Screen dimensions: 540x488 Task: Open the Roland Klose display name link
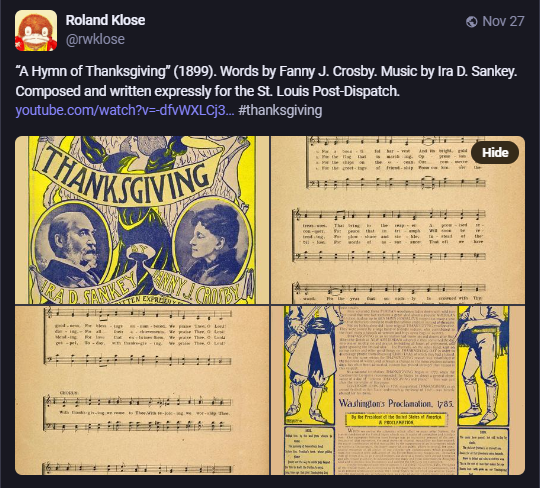(105, 20)
